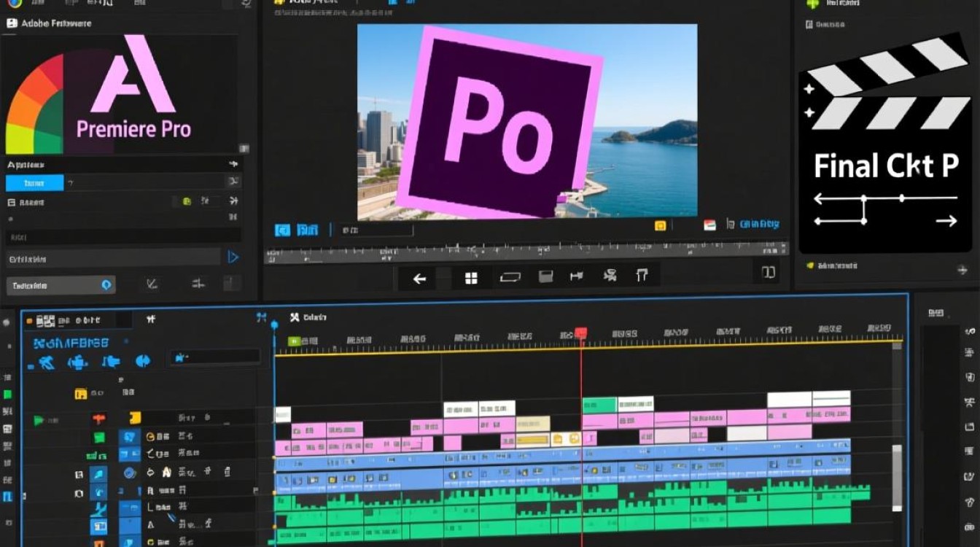This screenshot has width=980, height=547.
Task: Click the red and white icon below preview
Action: (709, 226)
